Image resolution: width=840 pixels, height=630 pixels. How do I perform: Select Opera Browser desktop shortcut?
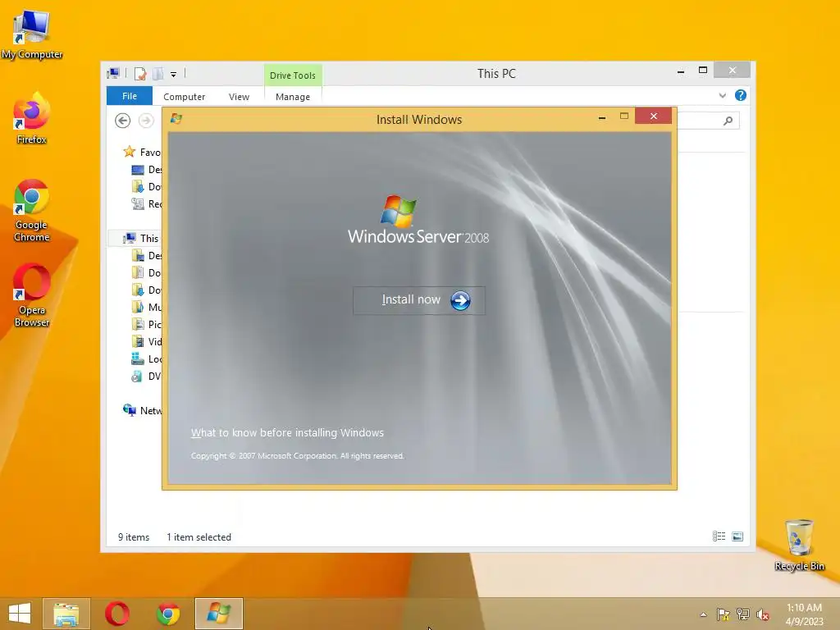(32, 295)
